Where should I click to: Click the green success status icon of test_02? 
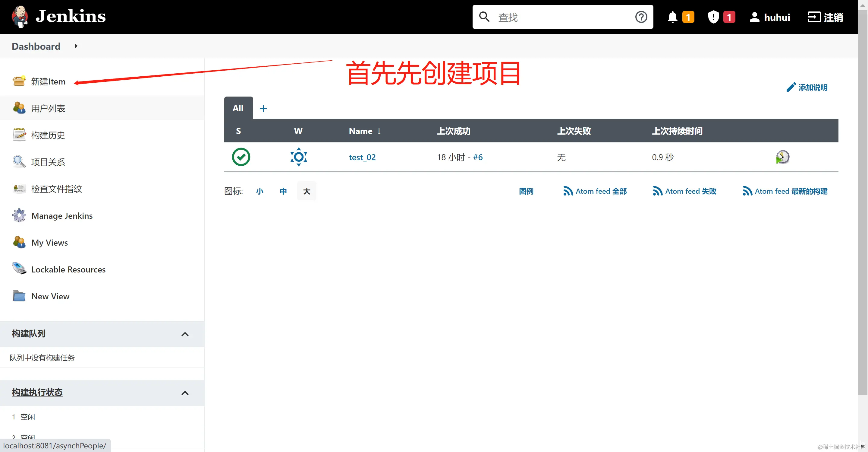[241, 157]
